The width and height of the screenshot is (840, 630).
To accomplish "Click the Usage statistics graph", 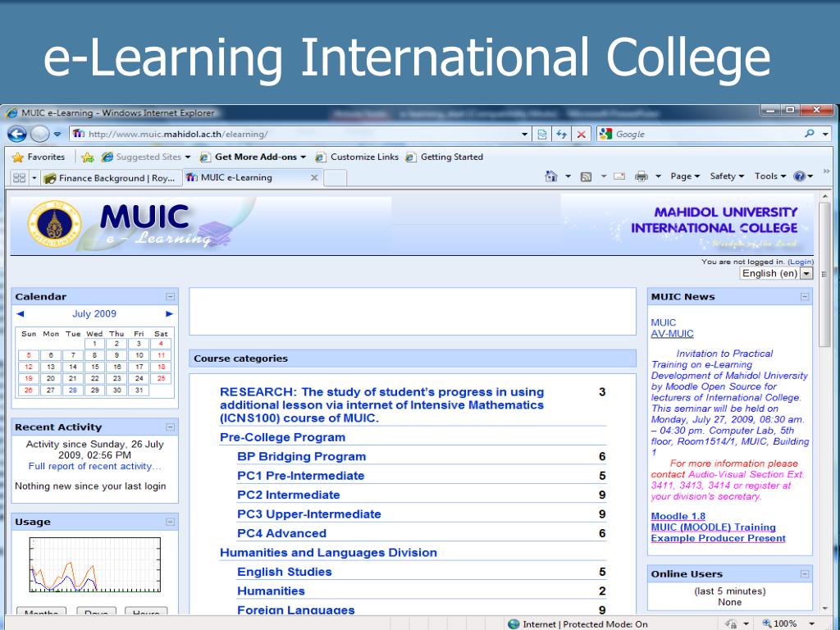I will point(95,565).
